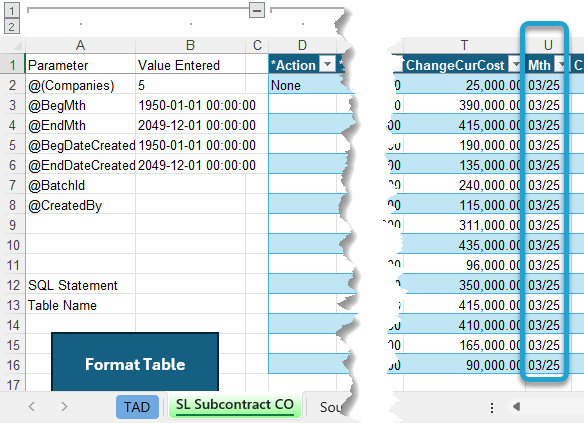Click the 311,000.00 cost cell
This screenshot has height=423, width=584.
click(464, 225)
